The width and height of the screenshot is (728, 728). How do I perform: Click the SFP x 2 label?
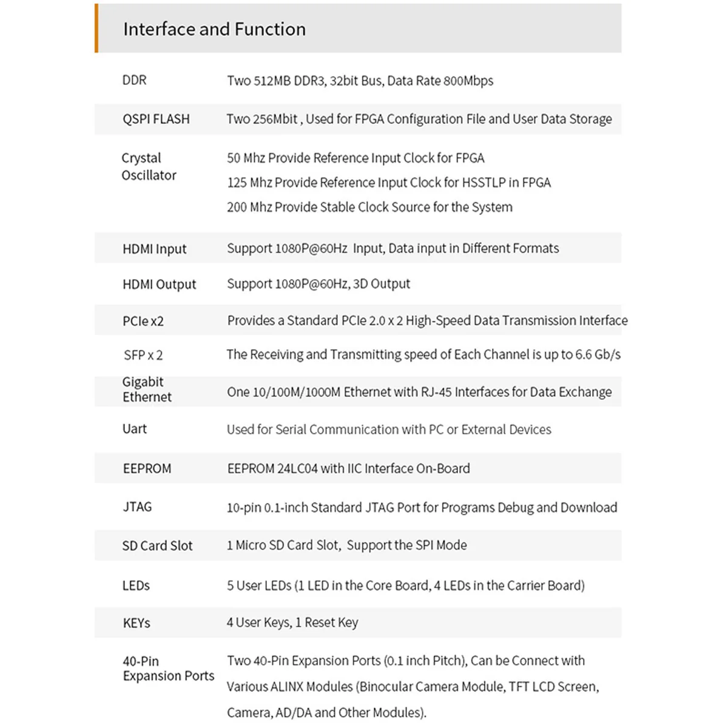pos(143,355)
